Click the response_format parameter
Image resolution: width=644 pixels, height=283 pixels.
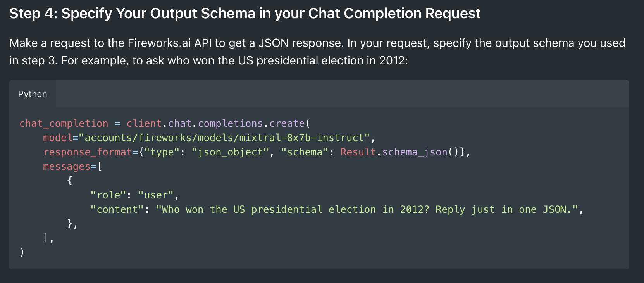point(88,152)
